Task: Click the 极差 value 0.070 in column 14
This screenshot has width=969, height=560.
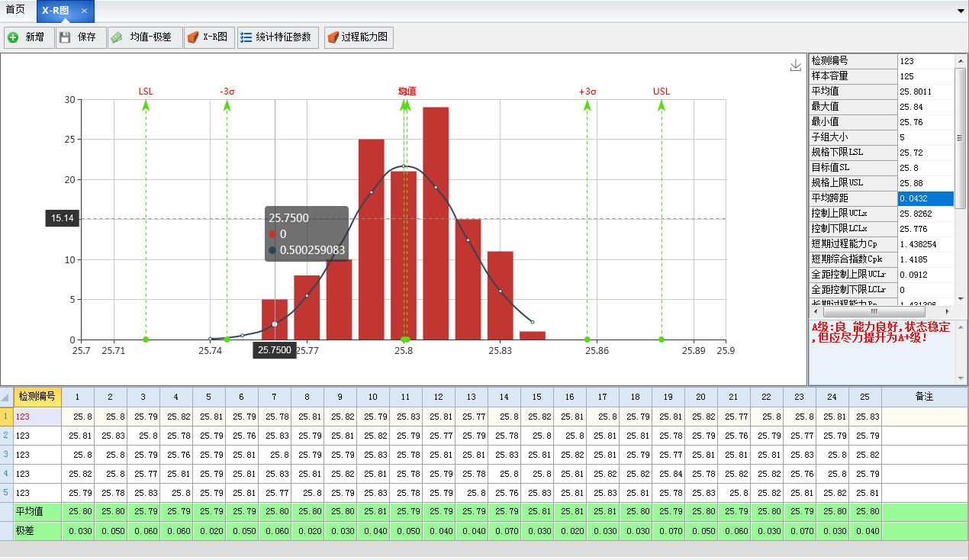Action: (504, 531)
